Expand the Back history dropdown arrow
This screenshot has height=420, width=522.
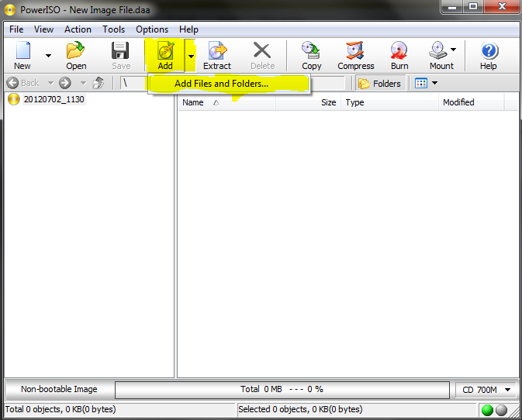(x=50, y=83)
